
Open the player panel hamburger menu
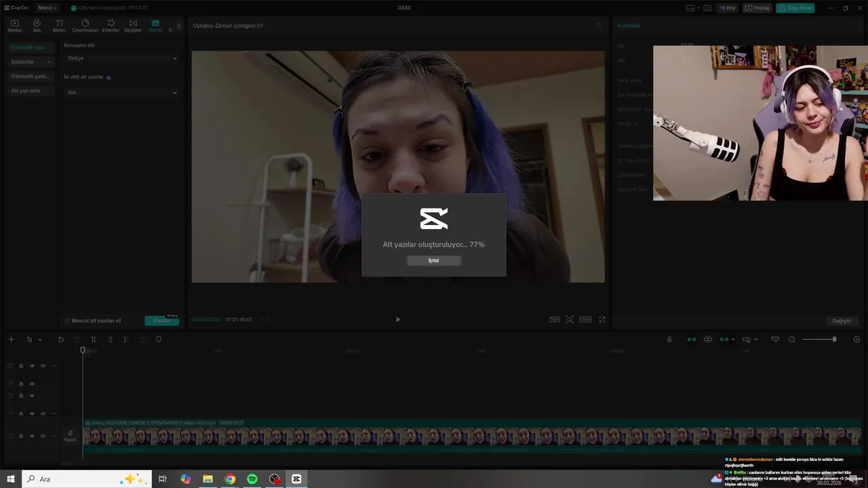coord(598,26)
